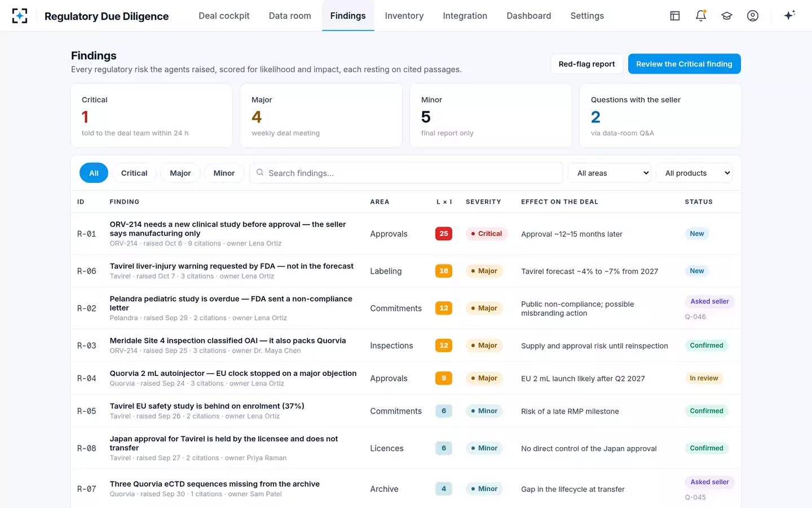Click the graduation cap learning icon
This screenshot has height=508, width=812.
pyautogui.click(x=727, y=16)
